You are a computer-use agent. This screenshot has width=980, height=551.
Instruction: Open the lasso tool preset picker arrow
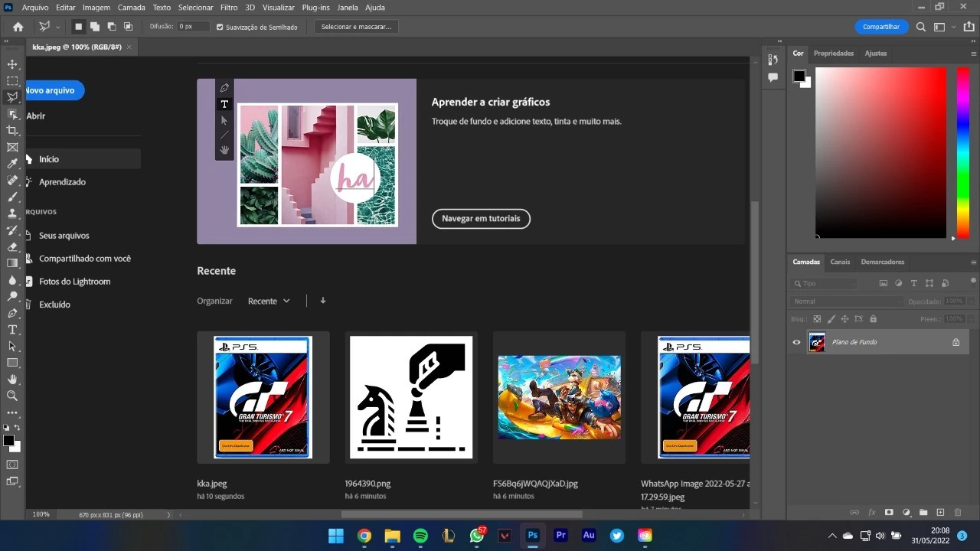57,28
